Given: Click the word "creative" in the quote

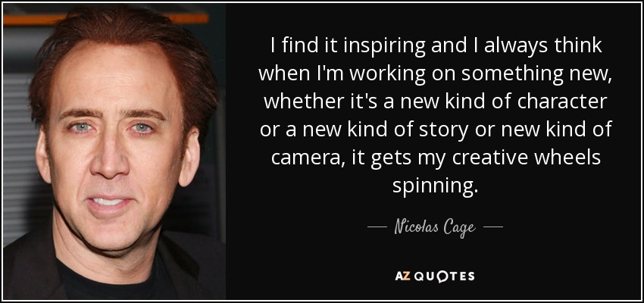Looking at the screenshot, I should point(489,158).
